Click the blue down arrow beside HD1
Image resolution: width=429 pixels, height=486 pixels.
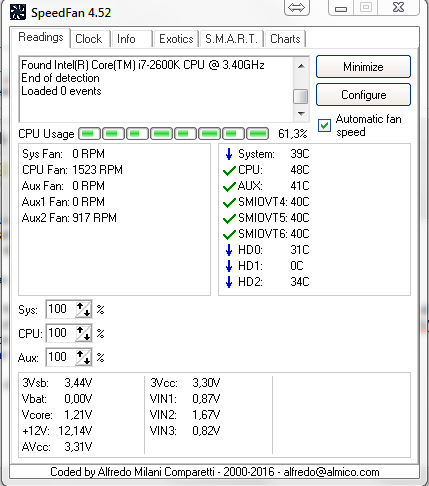coord(229,266)
